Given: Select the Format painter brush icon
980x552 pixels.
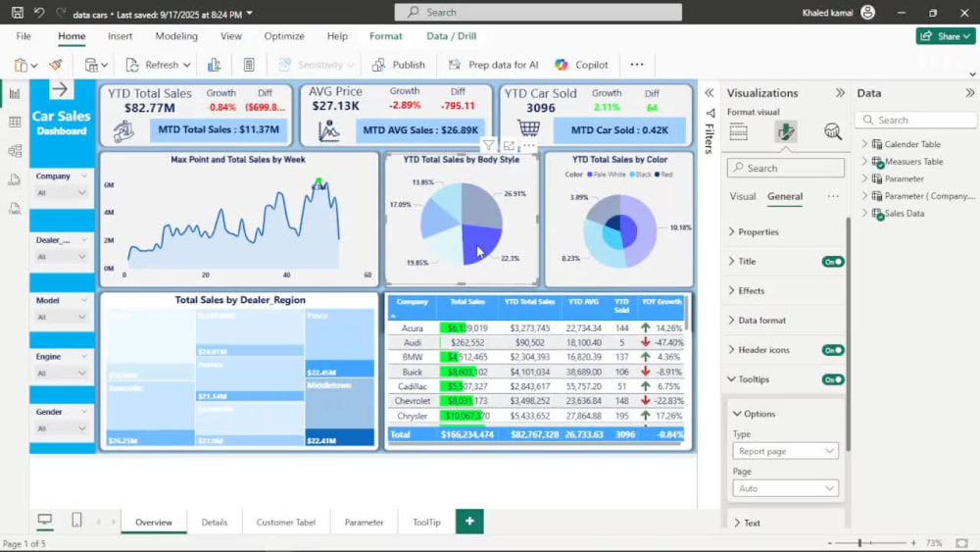Looking at the screenshot, I should 56,65.
